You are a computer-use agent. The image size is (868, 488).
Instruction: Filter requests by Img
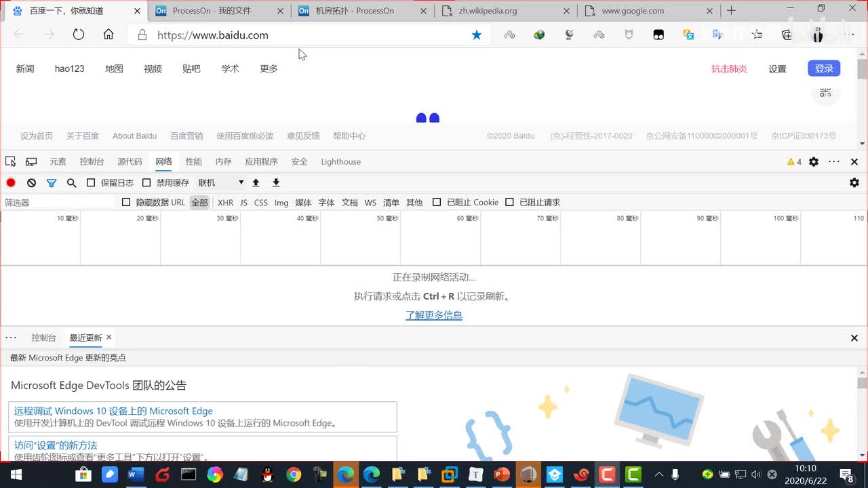point(281,202)
